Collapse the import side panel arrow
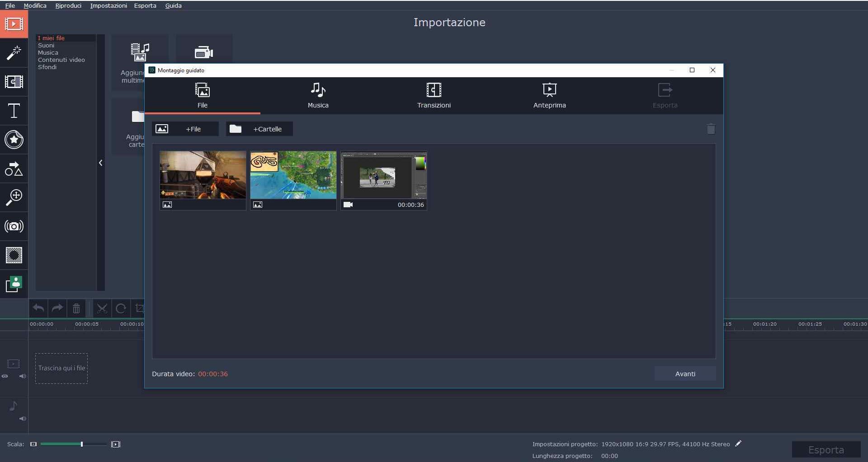Viewport: 868px width, 462px height. 100,163
